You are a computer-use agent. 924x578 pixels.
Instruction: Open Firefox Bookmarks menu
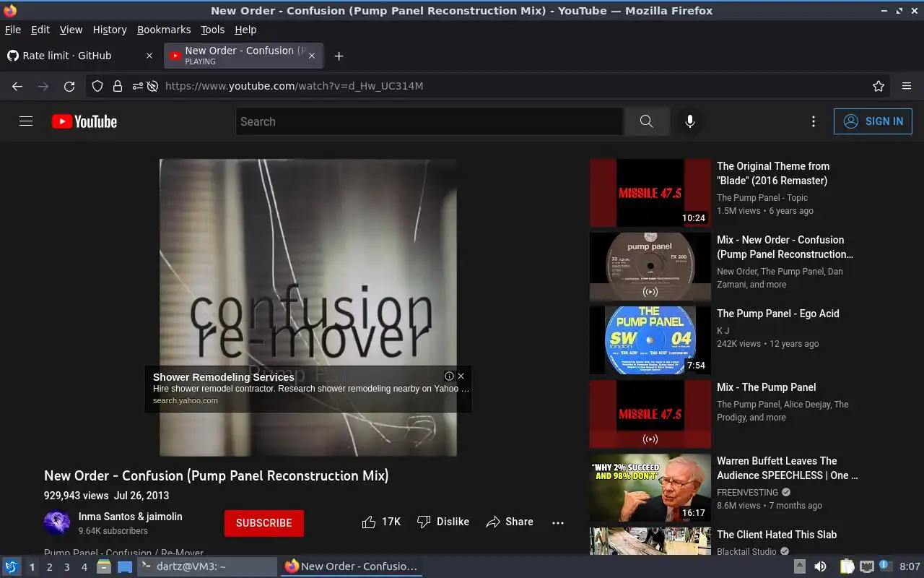[164, 30]
